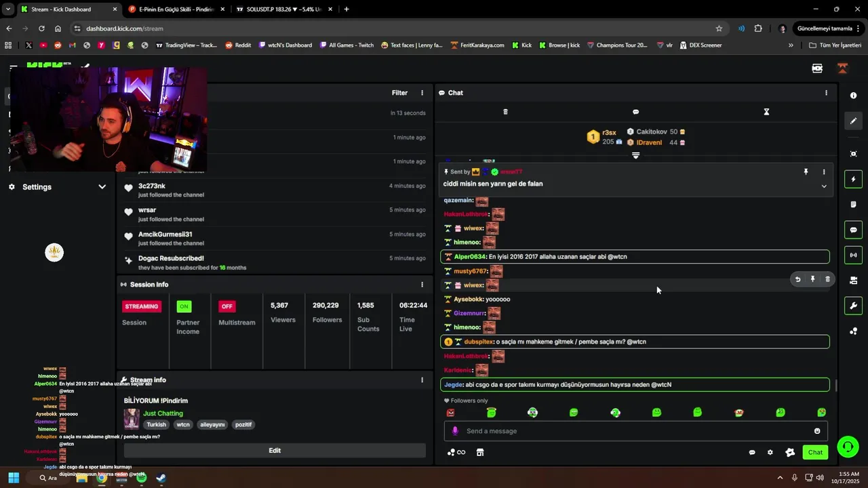Open chat settings gear icon
The height and width of the screenshot is (488, 868).
(770, 452)
